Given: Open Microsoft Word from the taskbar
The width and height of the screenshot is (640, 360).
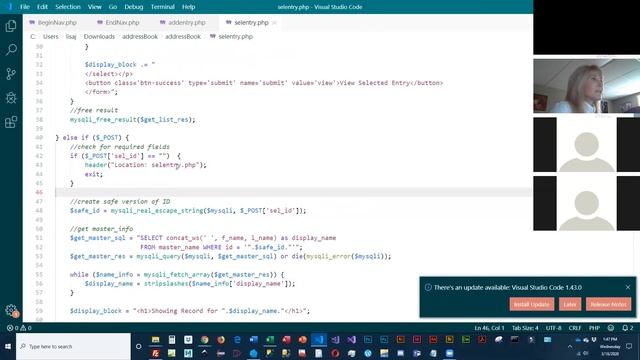Looking at the screenshot, I should (253, 340).
